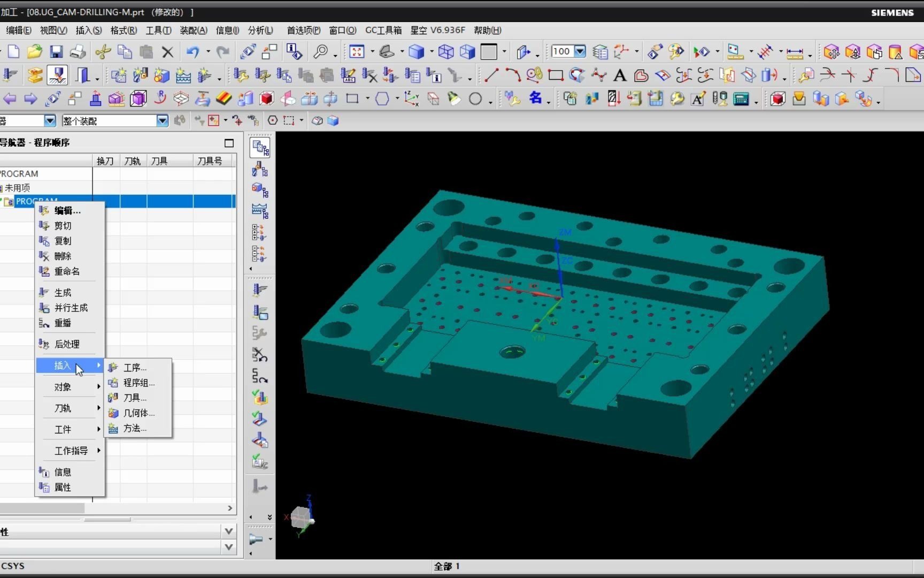This screenshot has width=924, height=578.
Task: Open the layer number 100 dropdown
Action: click(x=580, y=51)
